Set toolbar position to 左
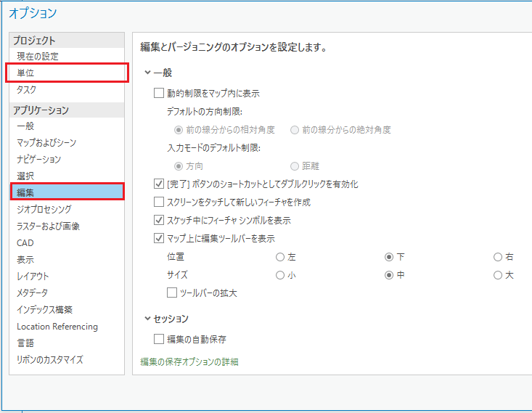Viewport: 532px width, 413px height. point(280,257)
